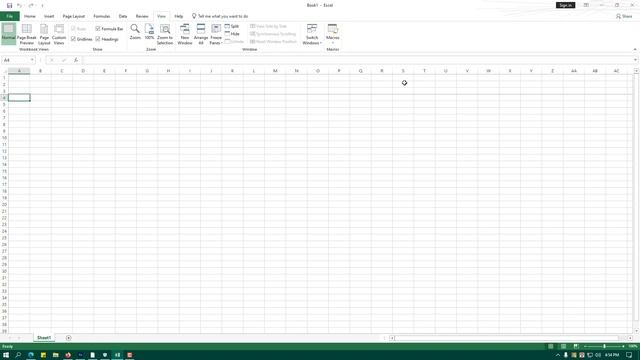Click the Insert Function fx icon
The height and width of the screenshot is (360, 640).
[x=76, y=60]
